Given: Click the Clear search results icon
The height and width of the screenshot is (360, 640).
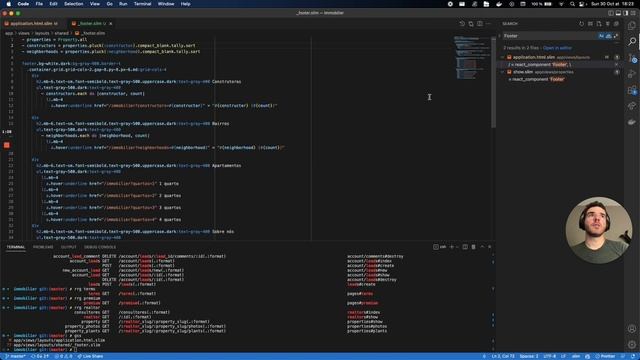Looking at the screenshot, I should click(x=590, y=24).
